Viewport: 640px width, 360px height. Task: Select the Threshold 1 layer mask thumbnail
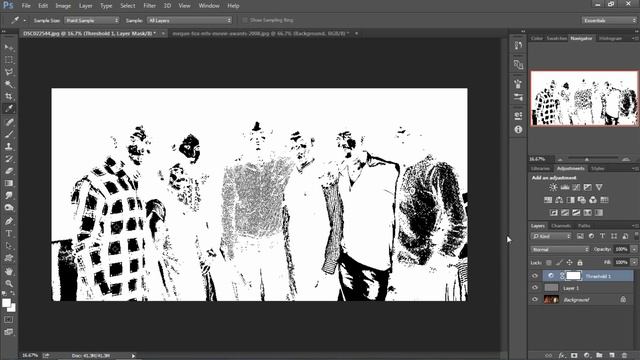tap(573, 276)
